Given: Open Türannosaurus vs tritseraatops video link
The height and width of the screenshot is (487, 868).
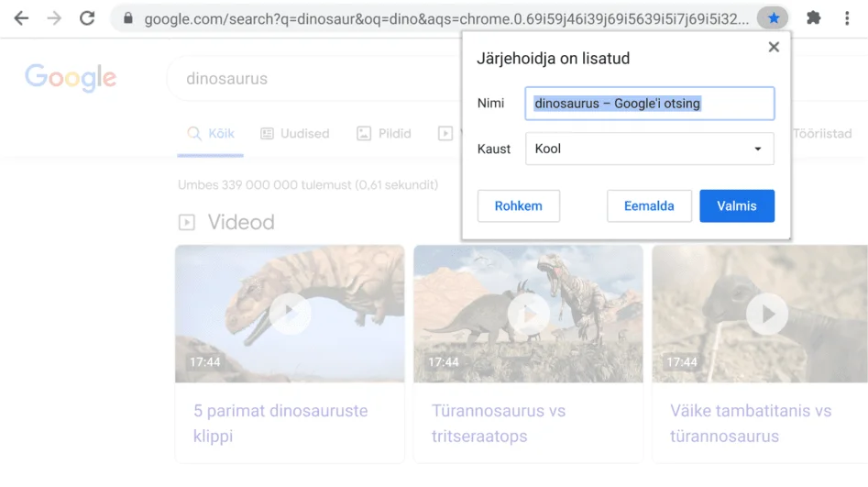Looking at the screenshot, I should point(499,423).
